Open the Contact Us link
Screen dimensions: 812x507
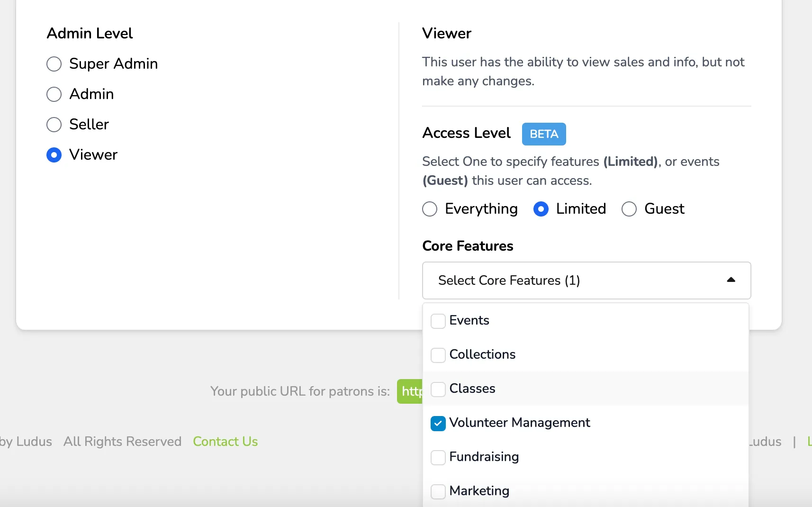(x=226, y=442)
